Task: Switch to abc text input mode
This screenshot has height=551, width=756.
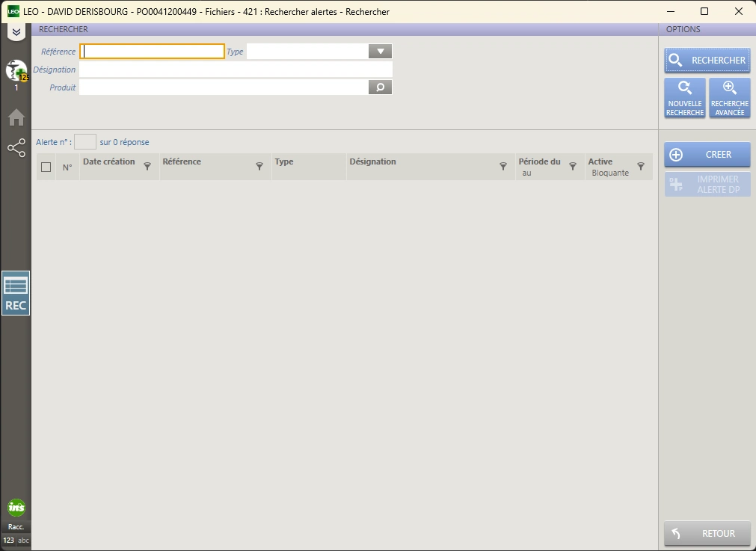Action: (23, 540)
